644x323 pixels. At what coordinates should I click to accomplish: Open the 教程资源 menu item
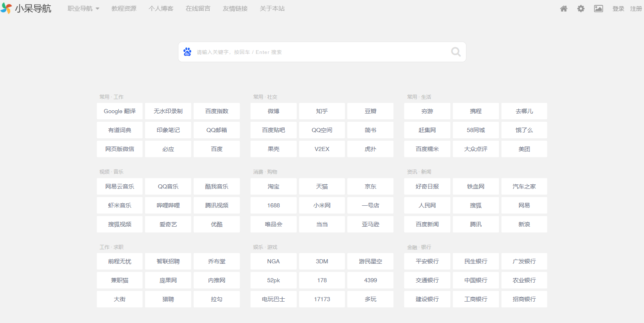click(x=124, y=9)
